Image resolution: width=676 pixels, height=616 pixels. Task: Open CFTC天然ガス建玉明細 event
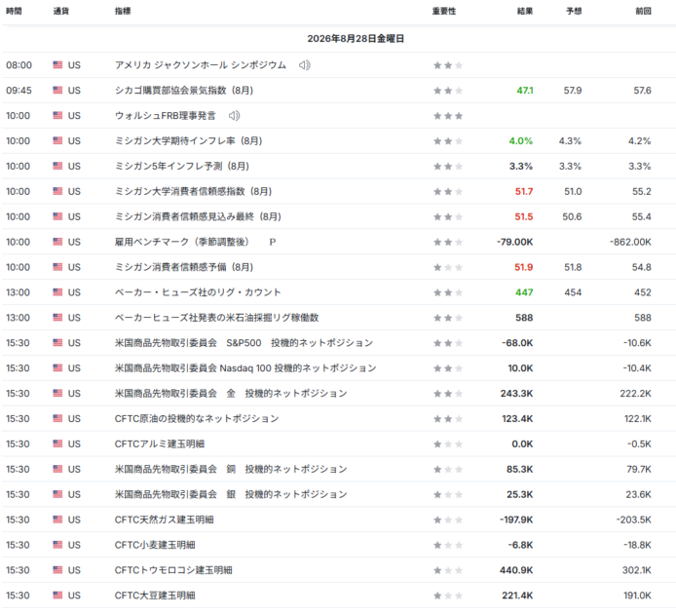[165, 520]
